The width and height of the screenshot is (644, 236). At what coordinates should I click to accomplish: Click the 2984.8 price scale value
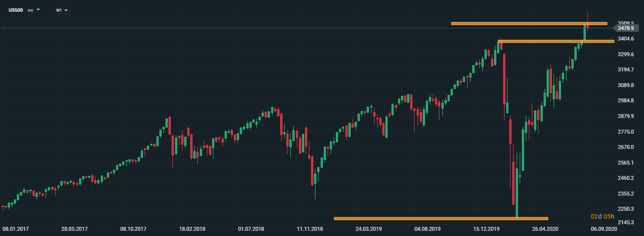point(626,101)
